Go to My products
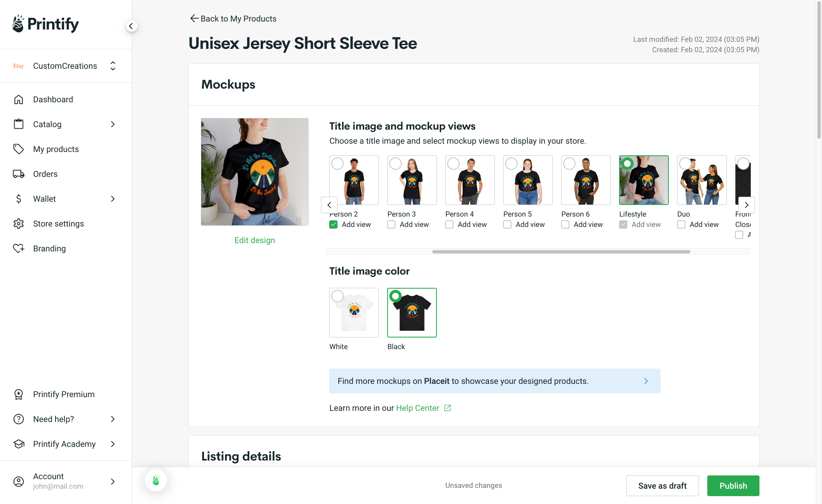 coord(56,149)
